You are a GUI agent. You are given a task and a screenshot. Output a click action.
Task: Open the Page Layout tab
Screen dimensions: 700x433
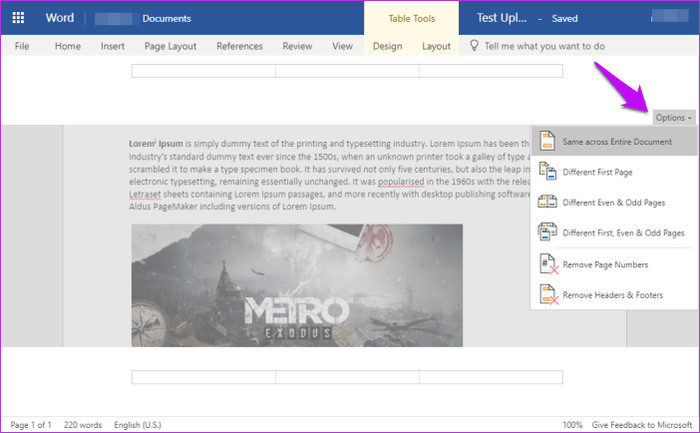[171, 46]
